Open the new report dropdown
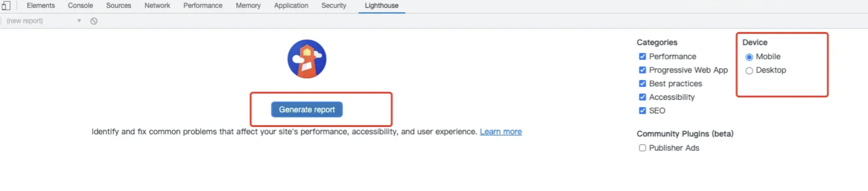868x191 pixels. (x=44, y=21)
